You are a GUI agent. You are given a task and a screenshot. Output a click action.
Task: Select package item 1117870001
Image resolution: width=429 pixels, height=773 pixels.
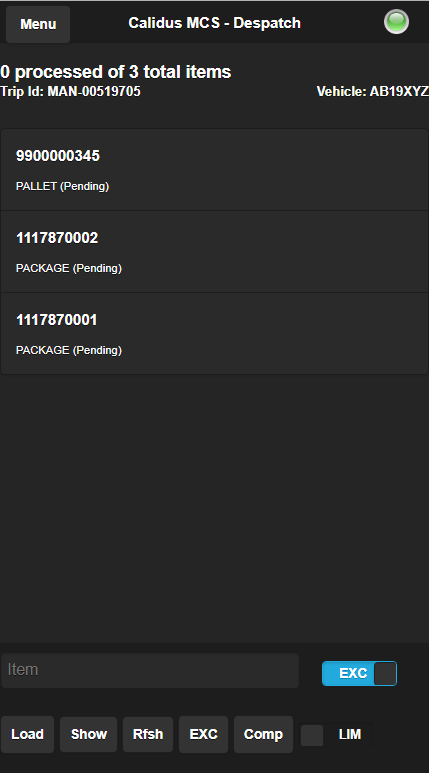click(x=214, y=334)
